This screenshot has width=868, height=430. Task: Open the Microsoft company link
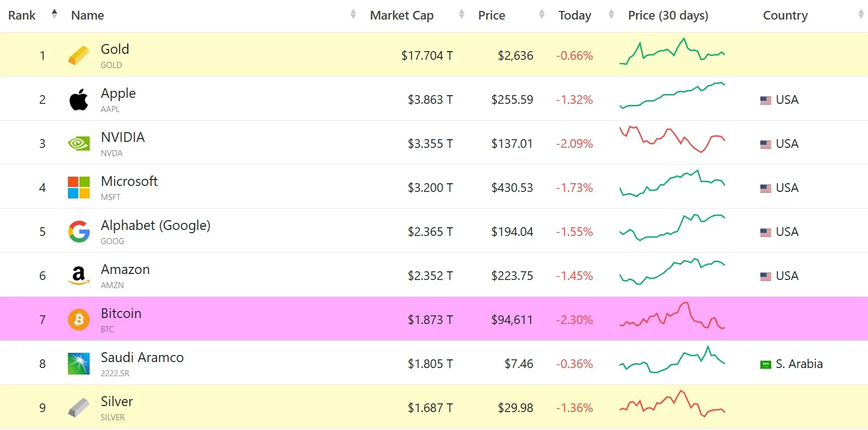click(x=129, y=181)
